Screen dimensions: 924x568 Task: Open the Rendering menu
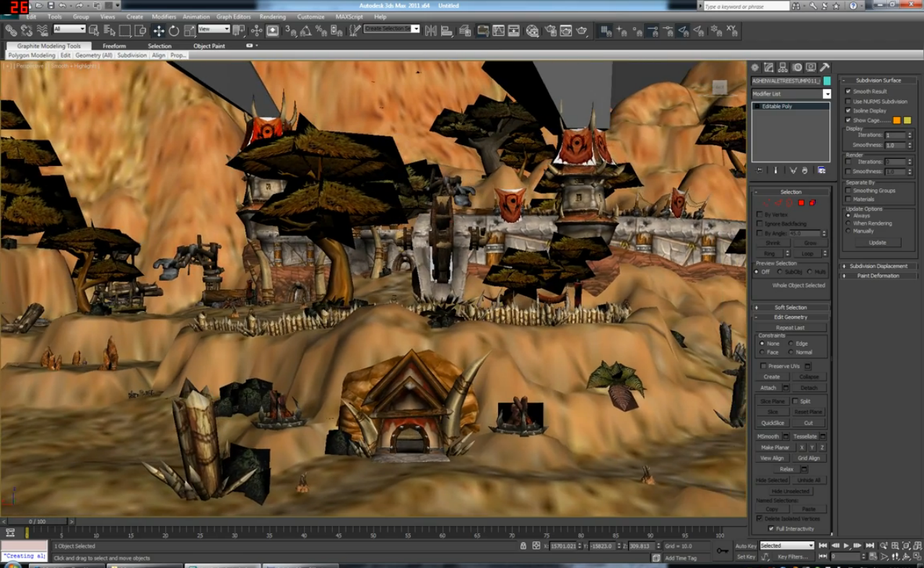[272, 17]
